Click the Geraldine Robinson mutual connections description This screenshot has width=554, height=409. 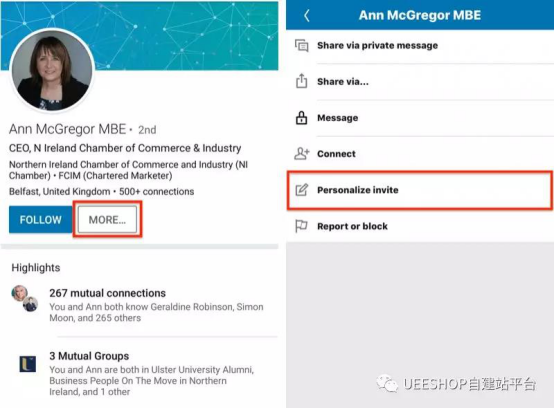pyautogui.click(x=156, y=312)
